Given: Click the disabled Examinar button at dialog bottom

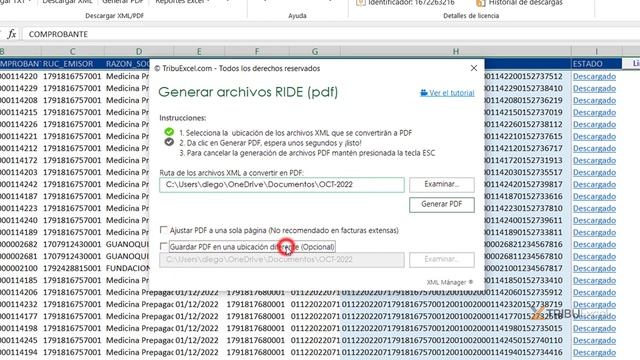Looking at the screenshot, I should (442, 260).
